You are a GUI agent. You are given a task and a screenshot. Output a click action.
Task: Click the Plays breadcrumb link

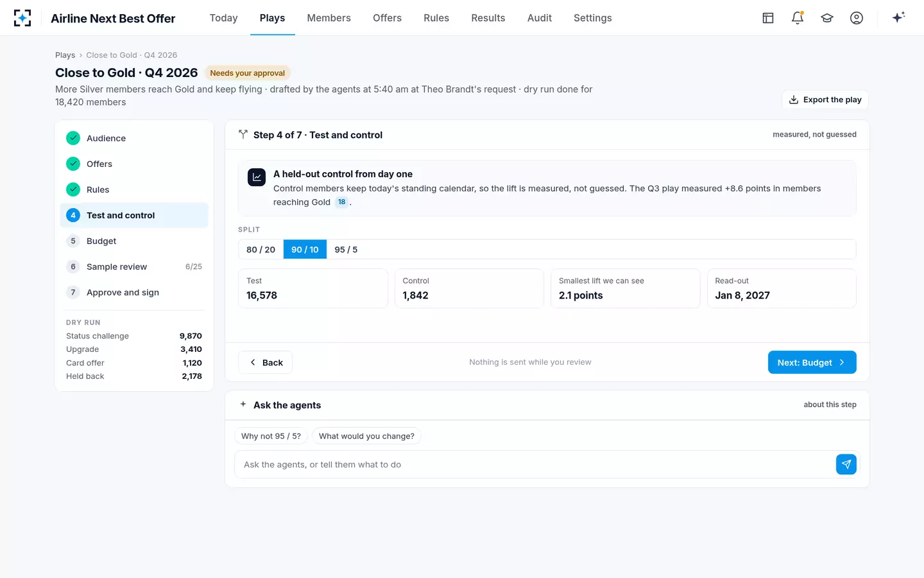65,55
